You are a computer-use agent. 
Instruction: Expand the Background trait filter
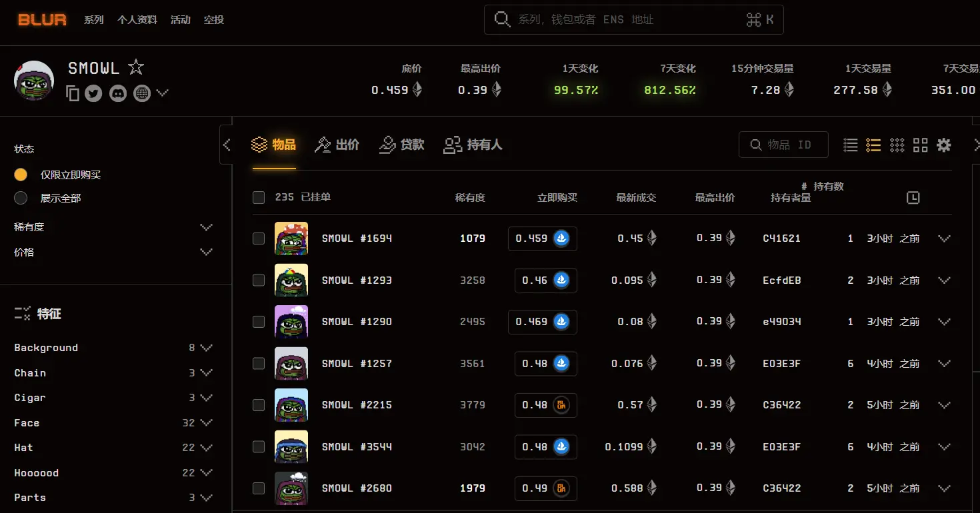[x=207, y=347]
